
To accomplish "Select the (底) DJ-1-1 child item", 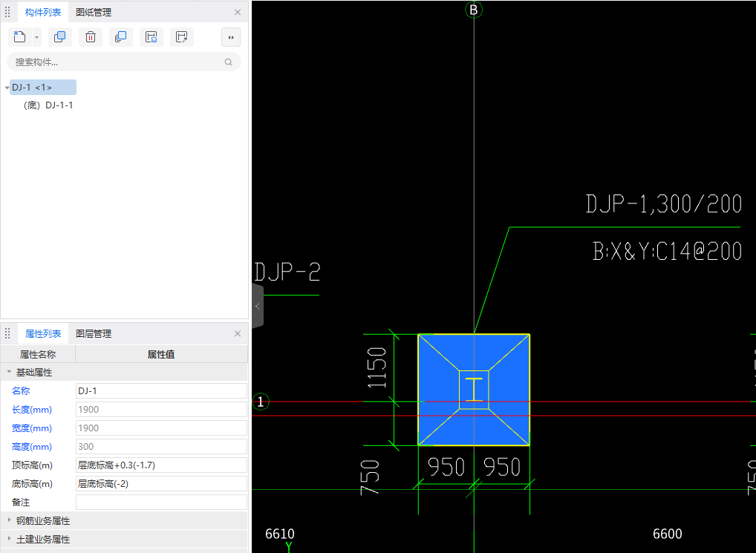I will (48, 105).
